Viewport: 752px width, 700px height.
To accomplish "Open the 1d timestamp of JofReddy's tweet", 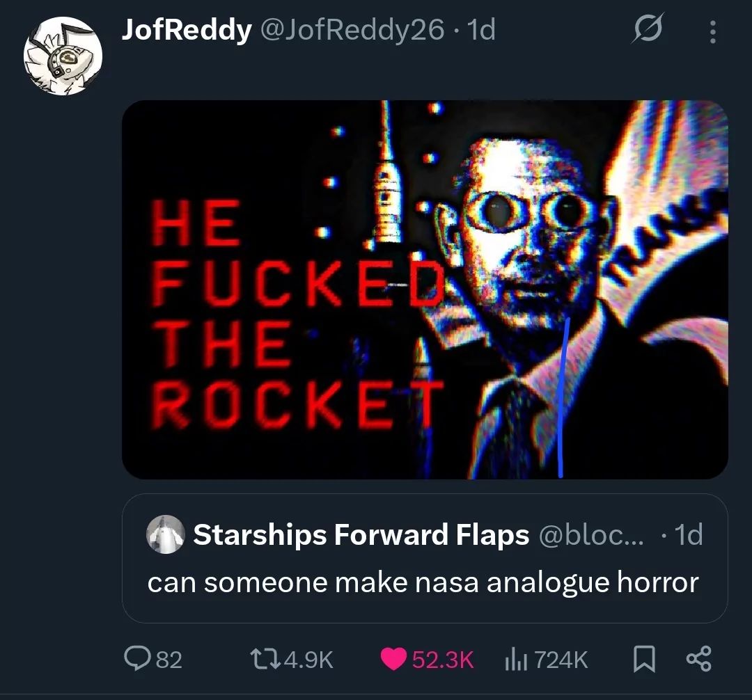I will [480, 30].
